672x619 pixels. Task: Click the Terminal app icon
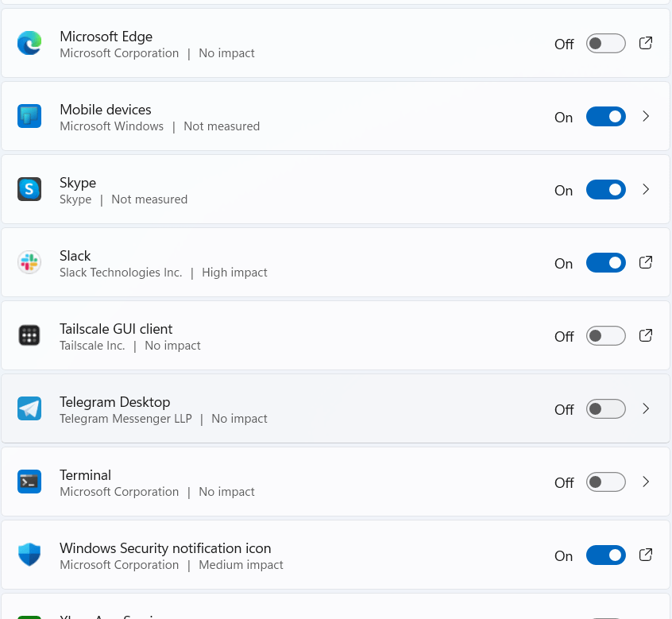pos(29,482)
